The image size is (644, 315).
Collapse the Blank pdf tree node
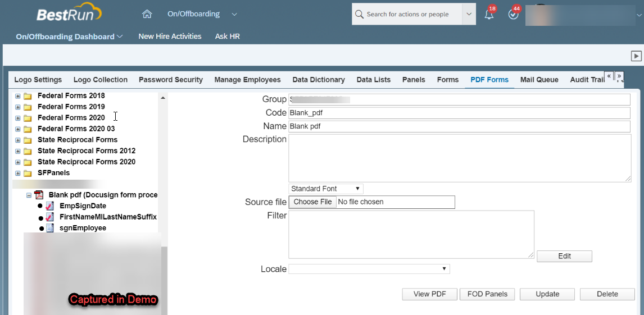[29, 195]
